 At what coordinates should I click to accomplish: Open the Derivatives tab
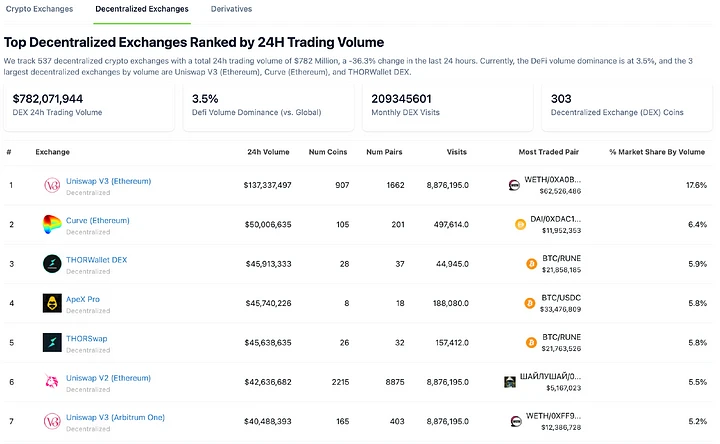point(231,9)
